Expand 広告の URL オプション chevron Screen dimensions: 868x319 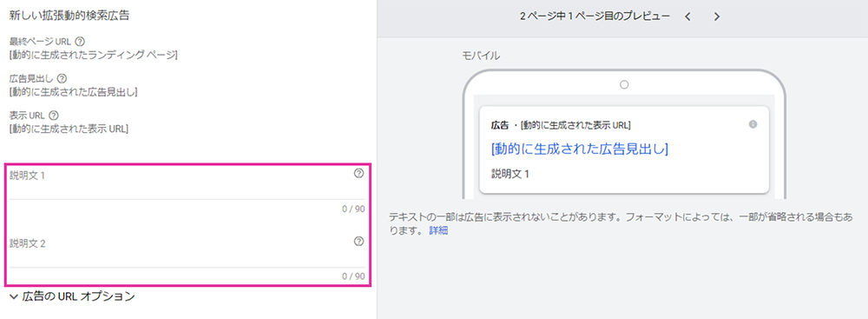tap(15, 296)
